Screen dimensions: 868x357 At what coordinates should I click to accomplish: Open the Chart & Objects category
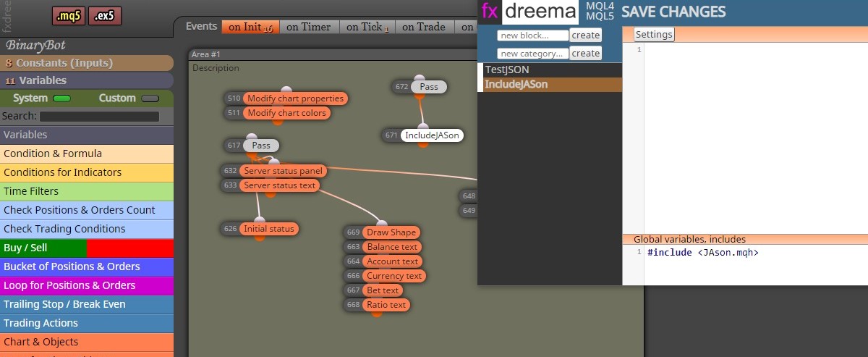87,342
